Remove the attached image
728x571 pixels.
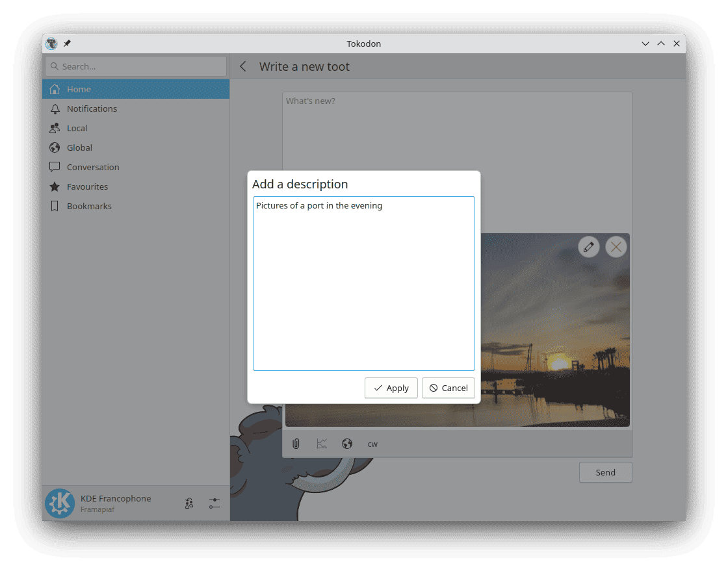tap(616, 247)
